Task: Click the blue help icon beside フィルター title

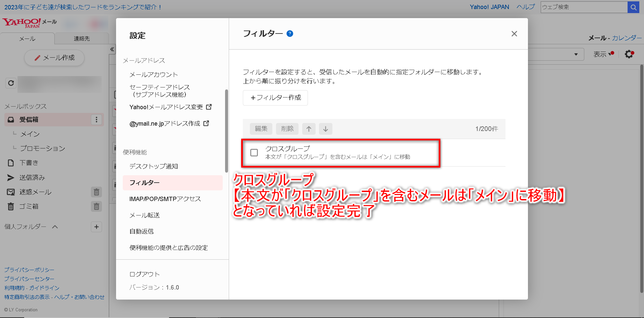Action: [290, 34]
